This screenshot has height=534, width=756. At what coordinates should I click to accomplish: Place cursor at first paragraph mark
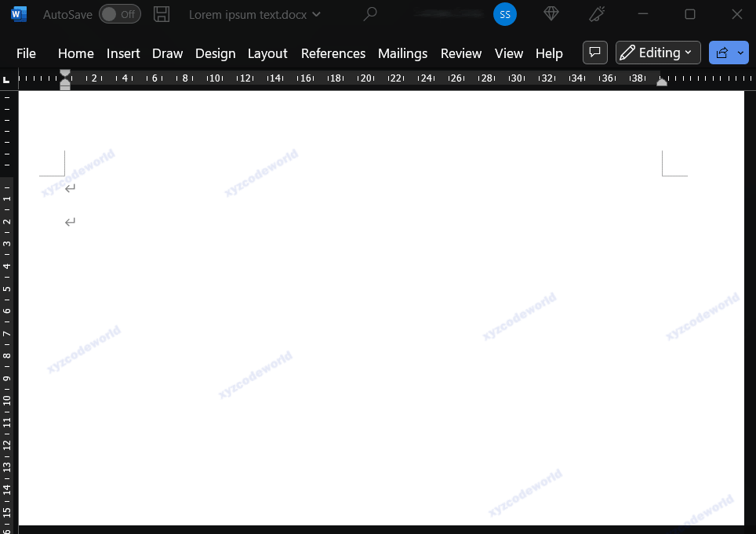(70, 188)
